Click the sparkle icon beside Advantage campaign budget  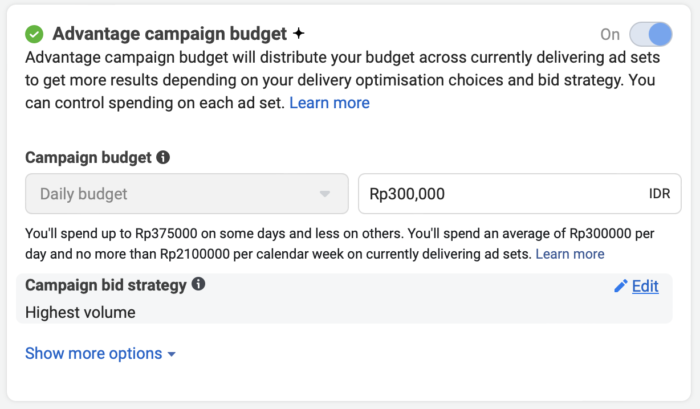click(x=299, y=33)
